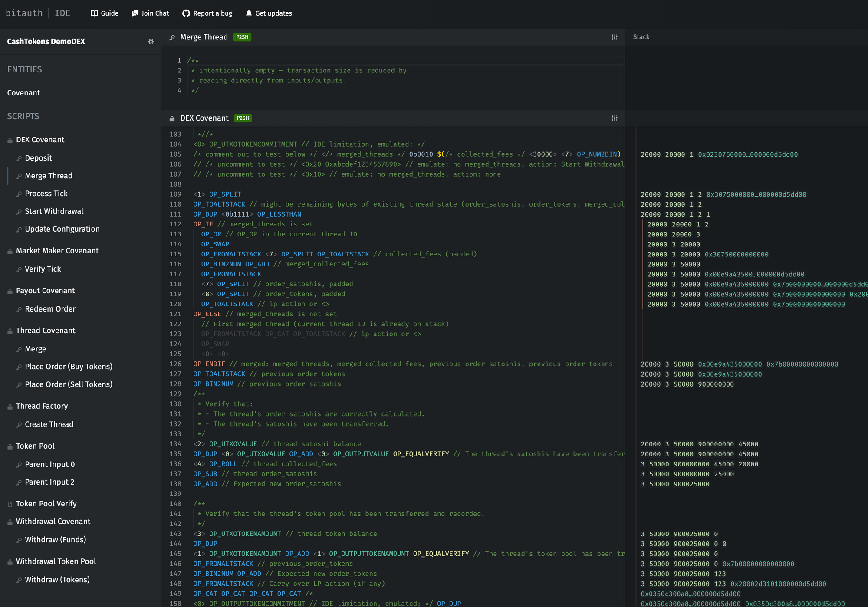Screen dimensions: 868x607
Task: Select Place Order Buy Tokens script
Action: 69,366
